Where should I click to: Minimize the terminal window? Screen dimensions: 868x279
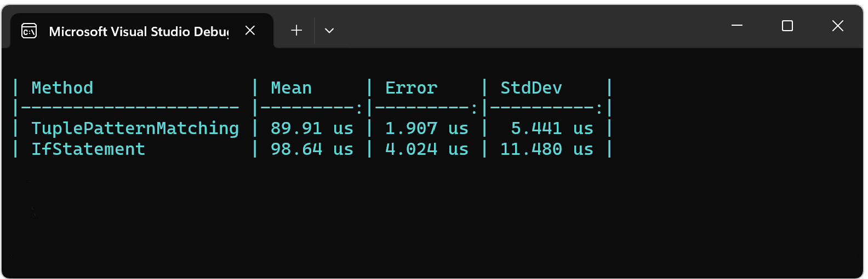737,26
